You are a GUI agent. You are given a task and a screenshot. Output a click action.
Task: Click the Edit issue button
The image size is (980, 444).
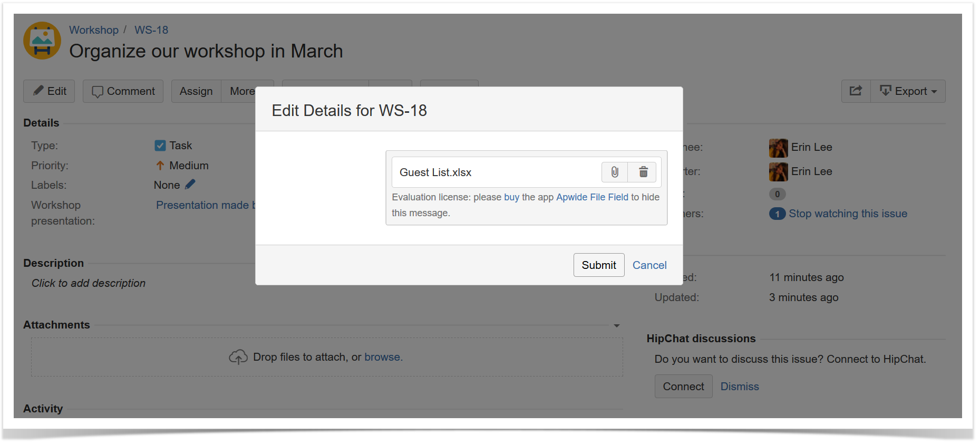(49, 91)
